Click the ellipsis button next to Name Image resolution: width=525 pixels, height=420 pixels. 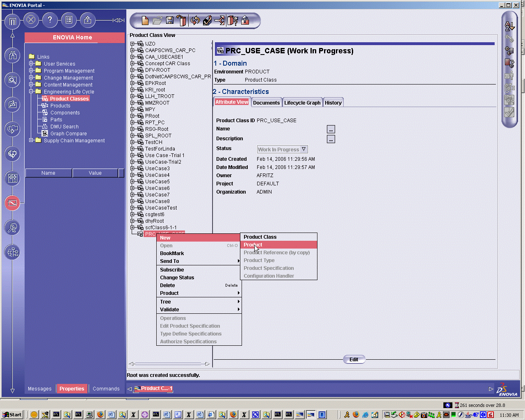coord(331,130)
